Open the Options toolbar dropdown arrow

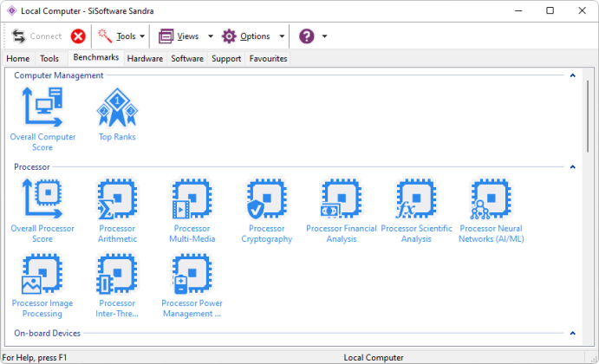tap(282, 36)
